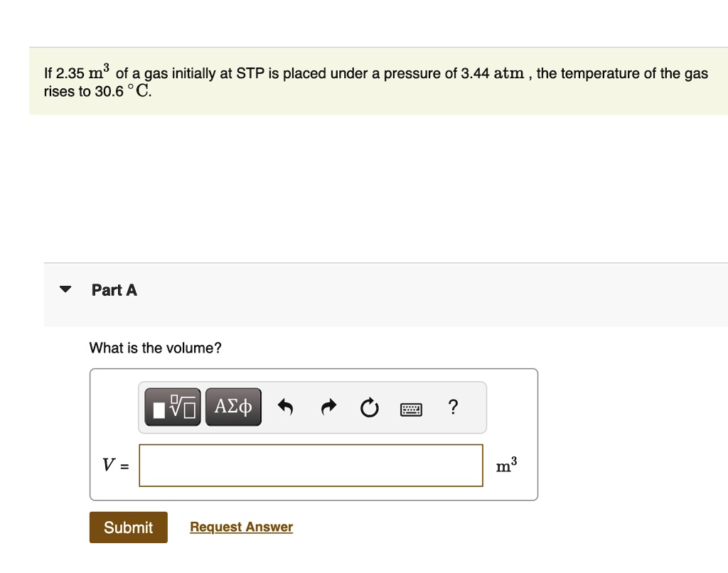
Task: Open the Greek letters ΑΣφ palette
Action: [x=233, y=407]
